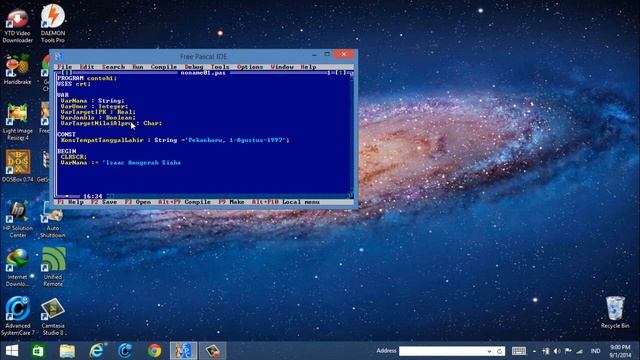Click the editor's vertical scrollbar

tap(351, 134)
